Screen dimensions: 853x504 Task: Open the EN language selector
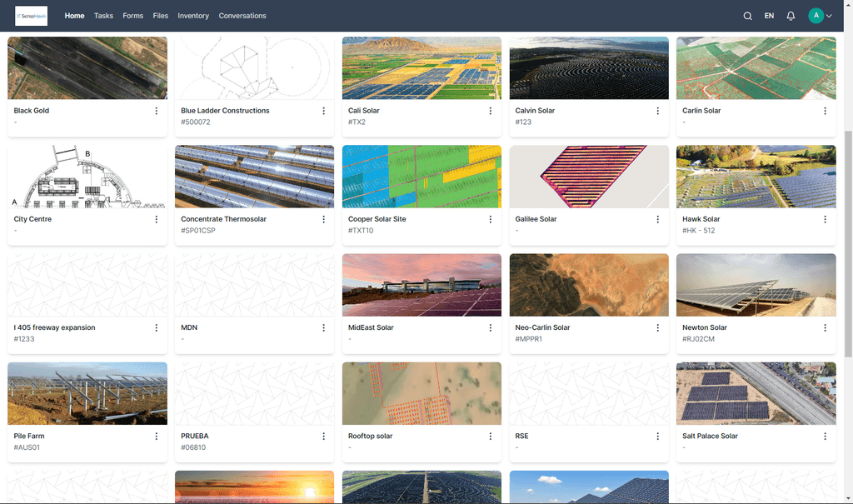click(x=769, y=16)
